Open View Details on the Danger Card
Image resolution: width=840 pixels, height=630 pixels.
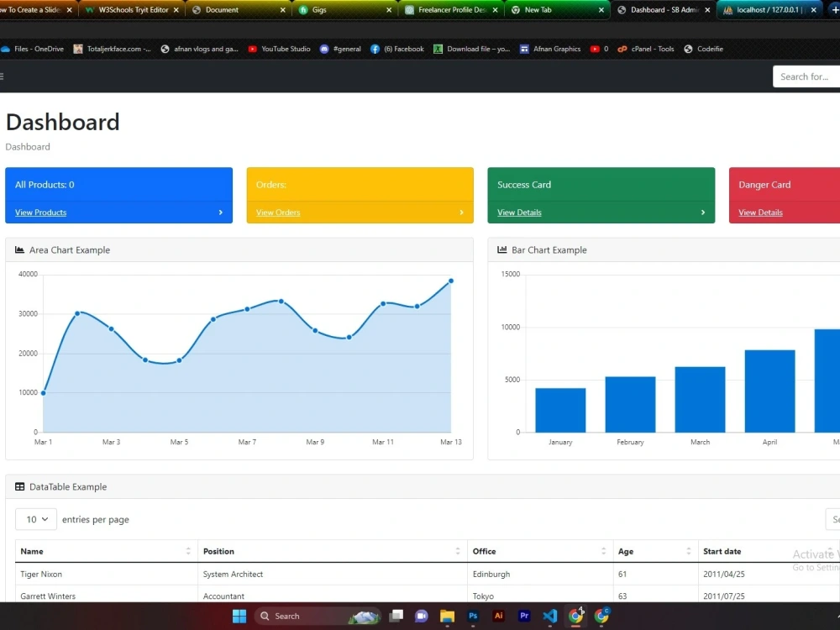[760, 213]
